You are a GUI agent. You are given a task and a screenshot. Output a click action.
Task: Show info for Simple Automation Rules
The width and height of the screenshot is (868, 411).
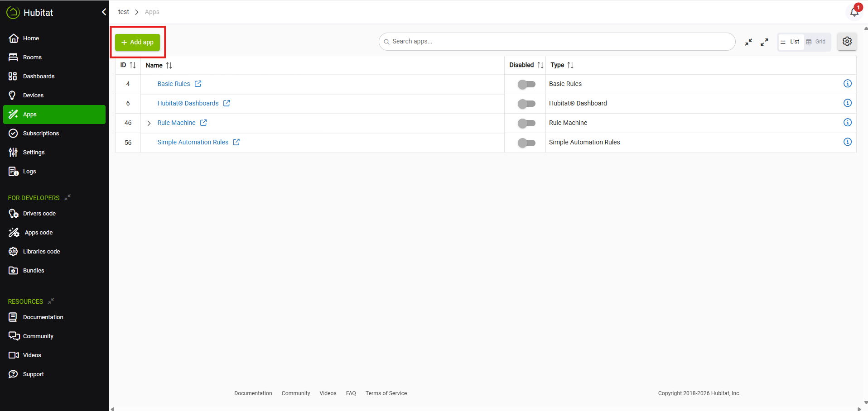(x=847, y=142)
